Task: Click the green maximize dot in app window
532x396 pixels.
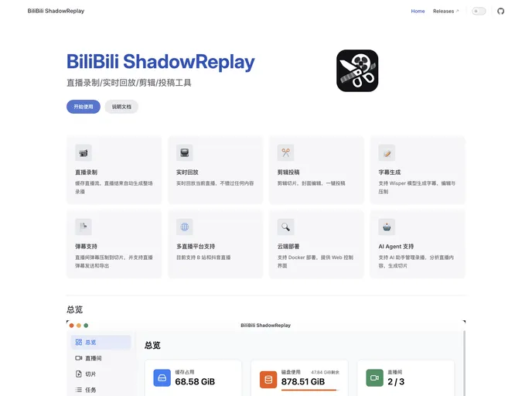Action: [x=86, y=326]
